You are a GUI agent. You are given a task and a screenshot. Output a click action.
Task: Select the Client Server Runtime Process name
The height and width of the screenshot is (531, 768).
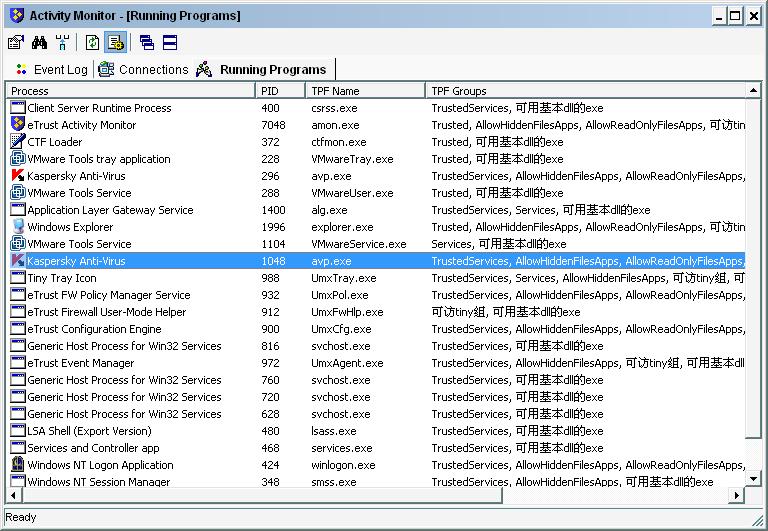pyautogui.click(x=99, y=108)
